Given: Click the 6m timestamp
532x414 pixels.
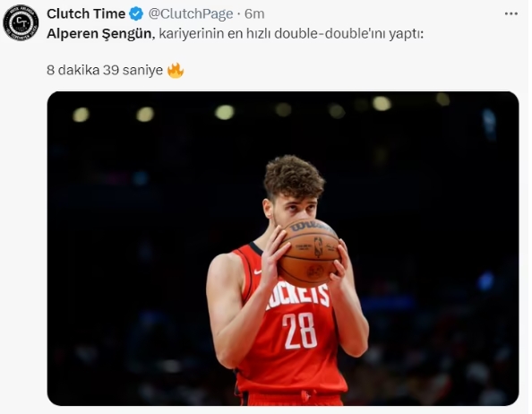Looking at the screenshot, I should [x=254, y=14].
